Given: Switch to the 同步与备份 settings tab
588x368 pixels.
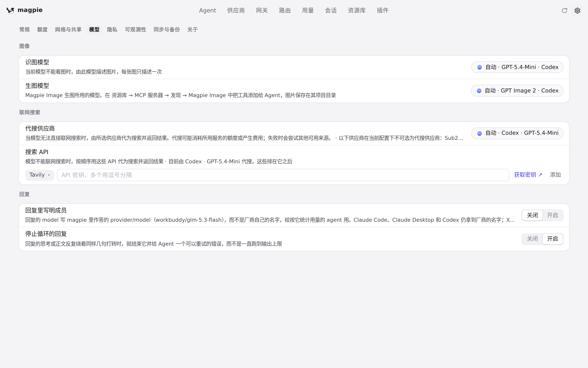Looking at the screenshot, I should click(x=167, y=30).
